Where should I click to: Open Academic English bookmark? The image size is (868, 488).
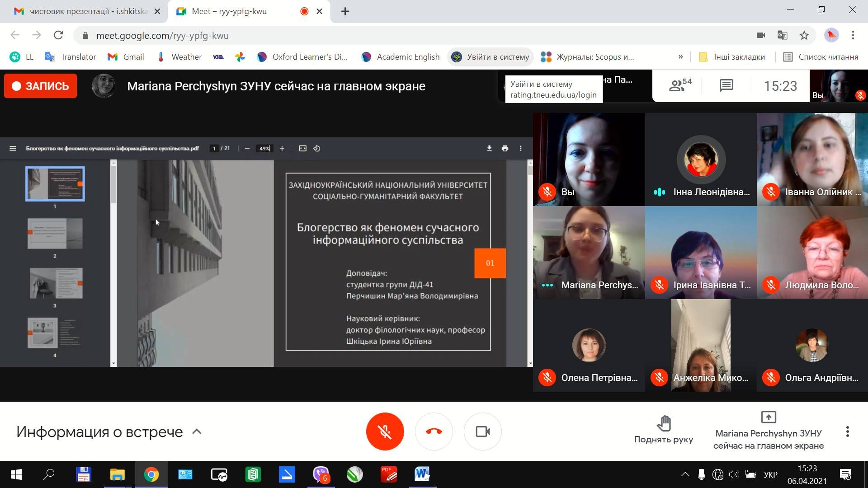click(401, 57)
